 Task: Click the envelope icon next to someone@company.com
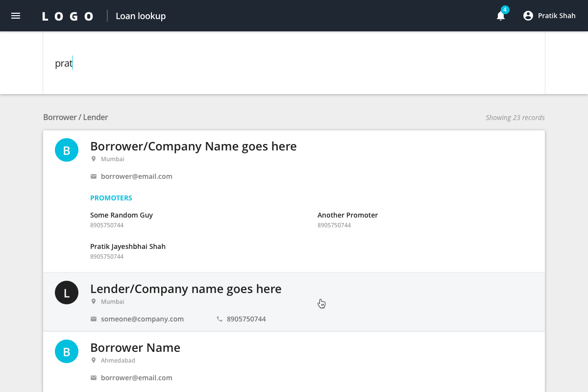tap(94, 319)
